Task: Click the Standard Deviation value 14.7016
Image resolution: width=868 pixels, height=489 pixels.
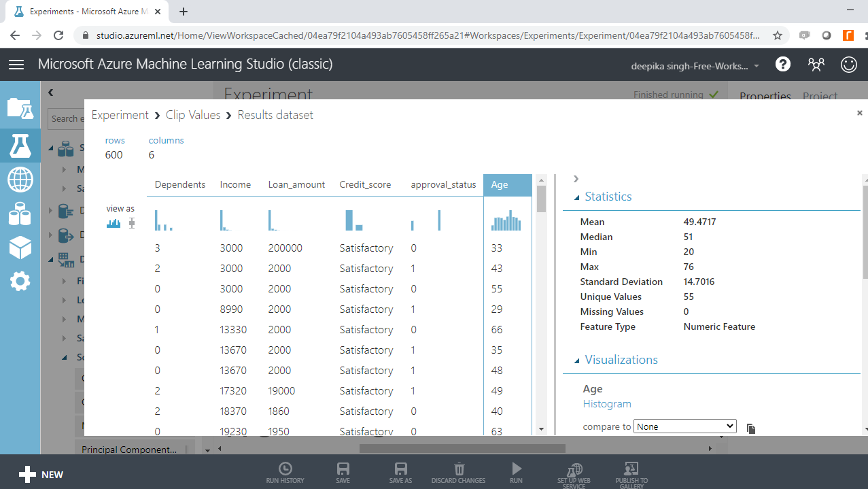Action: coord(699,282)
